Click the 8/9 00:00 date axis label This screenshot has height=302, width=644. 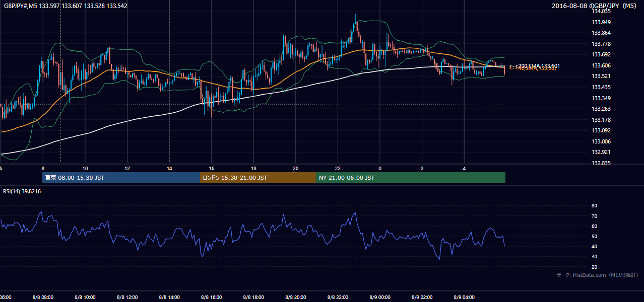pyautogui.click(x=380, y=297)
